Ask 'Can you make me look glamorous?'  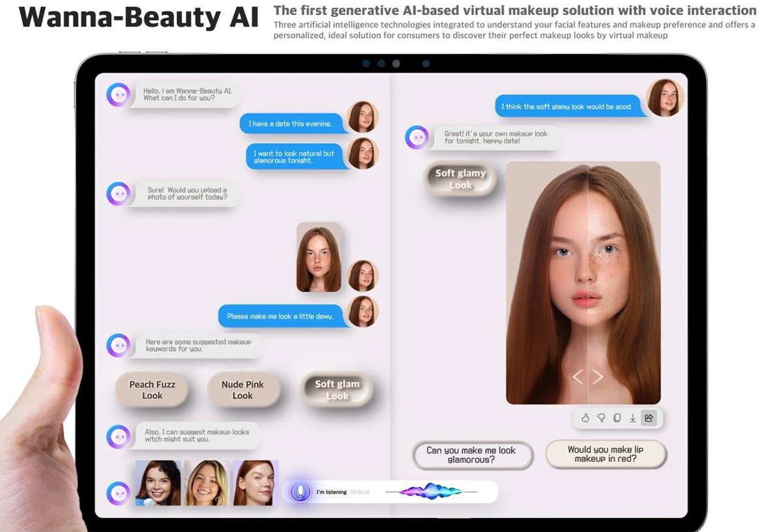tap(473, 455)
